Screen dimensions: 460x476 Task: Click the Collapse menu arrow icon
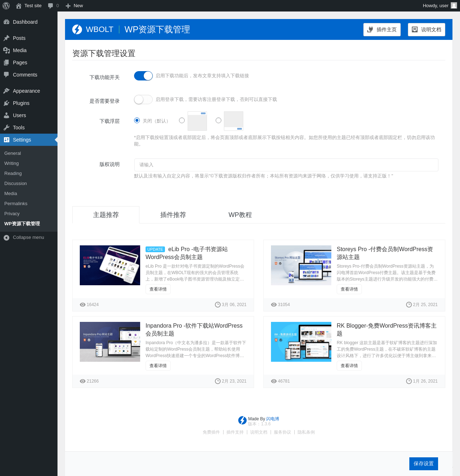coord(6,237)
